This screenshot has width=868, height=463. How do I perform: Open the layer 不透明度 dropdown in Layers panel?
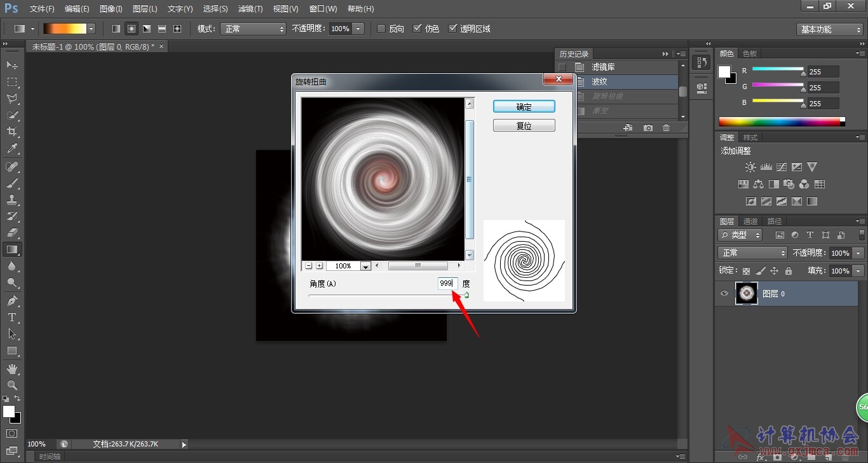(x=859, y=253)
